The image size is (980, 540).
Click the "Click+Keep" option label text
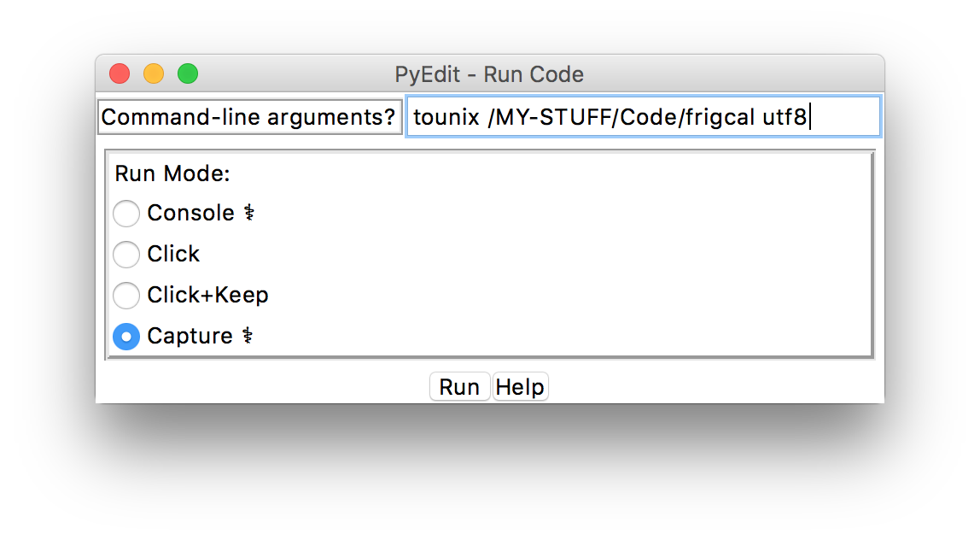(x=207, y=296)
